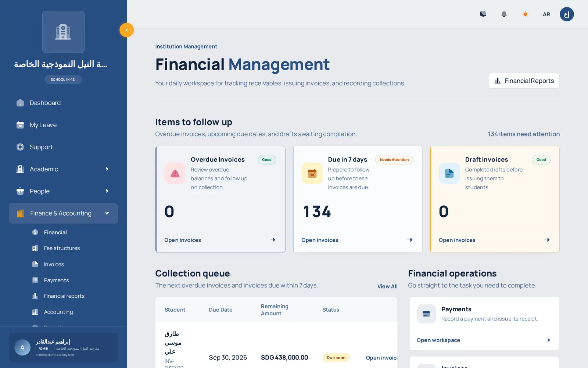This screenshot has width=588, height=368.
Task: Open workspace link in Payments card
Action: pyautogui.click(x=438, y=340)
